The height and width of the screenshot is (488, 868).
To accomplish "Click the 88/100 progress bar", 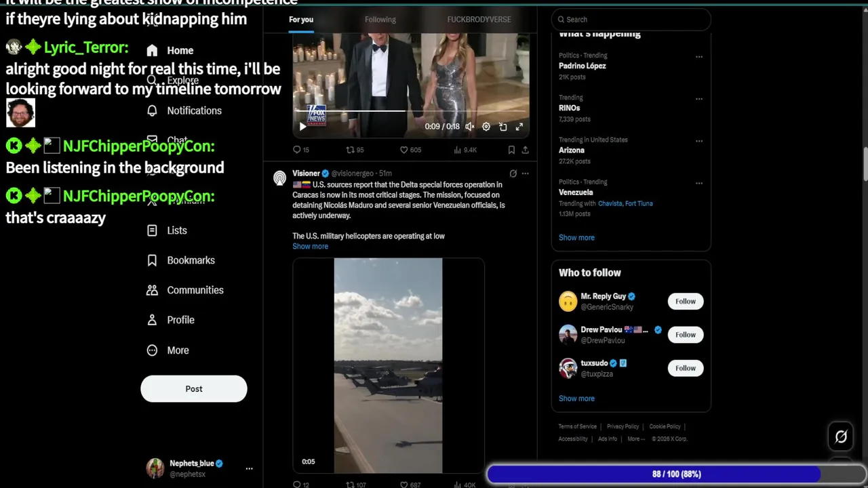I will (677, 474).
